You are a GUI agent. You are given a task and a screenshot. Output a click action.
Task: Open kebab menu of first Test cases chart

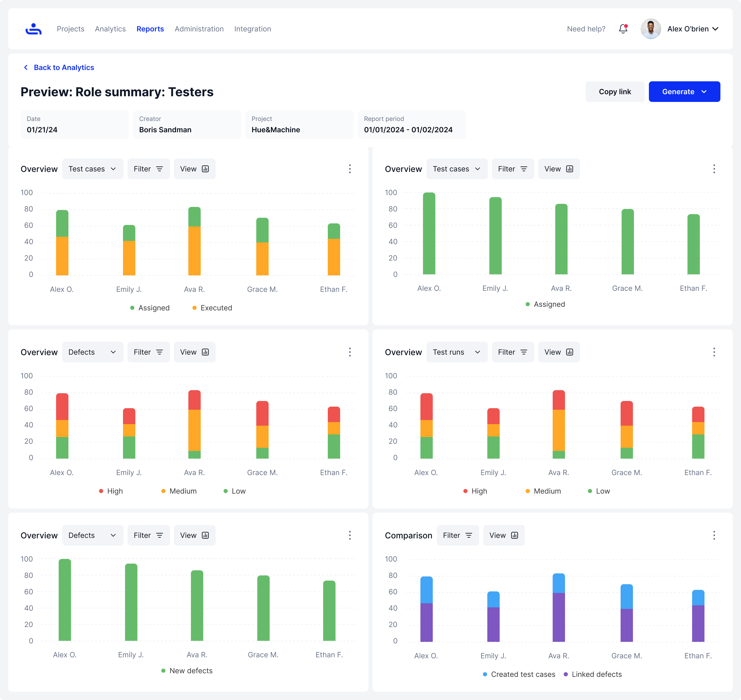(350, 169)
